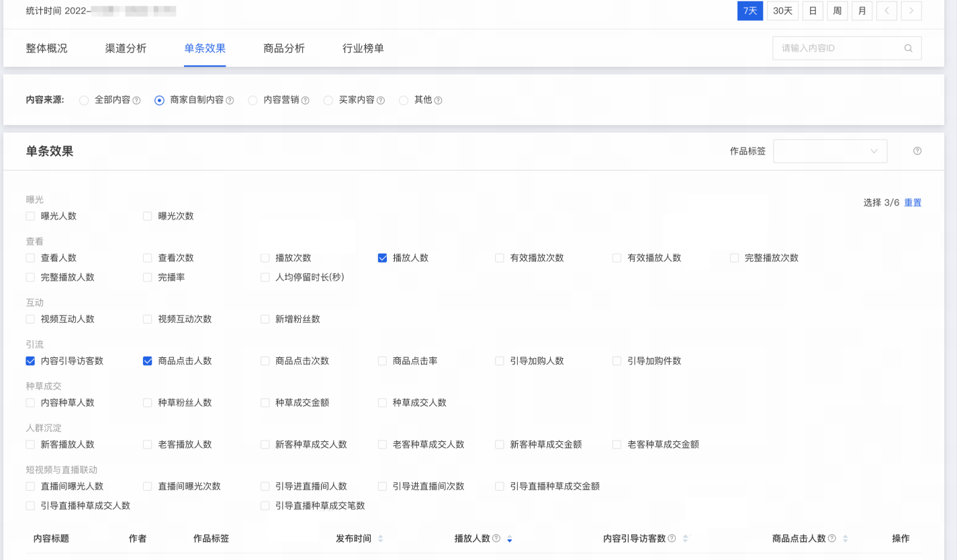Uncheck 内容引导访客数 checkbox
The height and width of the screenshot is (560, 957).
tap(30, 361)
